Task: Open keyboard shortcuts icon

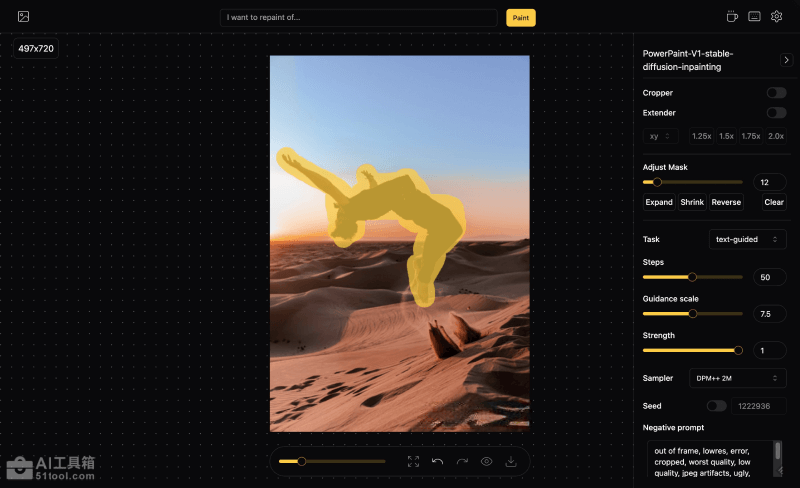Action: coord(754,17)
